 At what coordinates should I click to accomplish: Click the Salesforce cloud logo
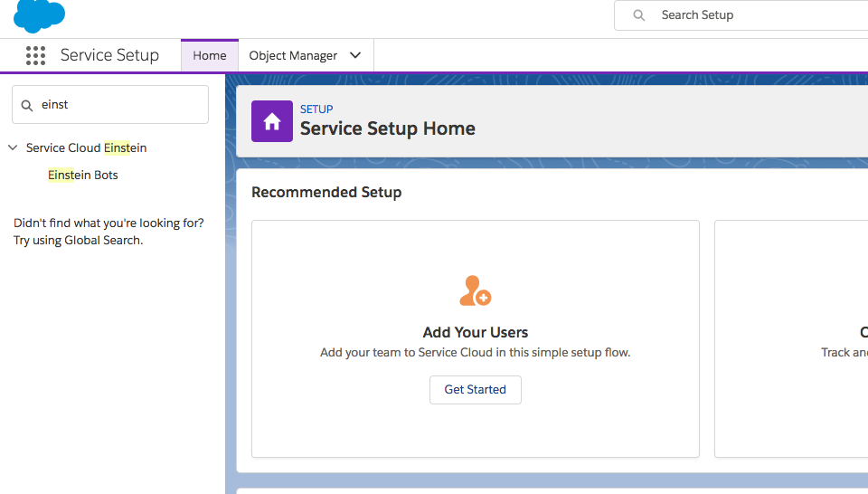39,15
